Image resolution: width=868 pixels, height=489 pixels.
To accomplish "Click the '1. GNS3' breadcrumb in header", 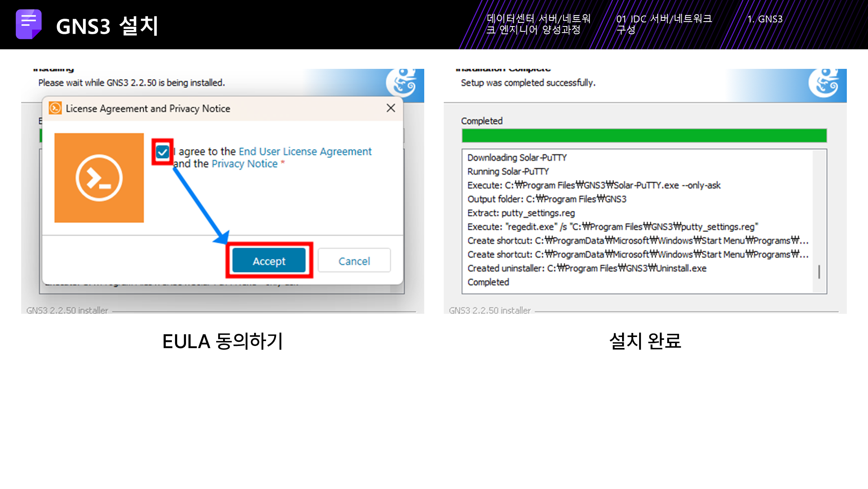I will 765,19.
